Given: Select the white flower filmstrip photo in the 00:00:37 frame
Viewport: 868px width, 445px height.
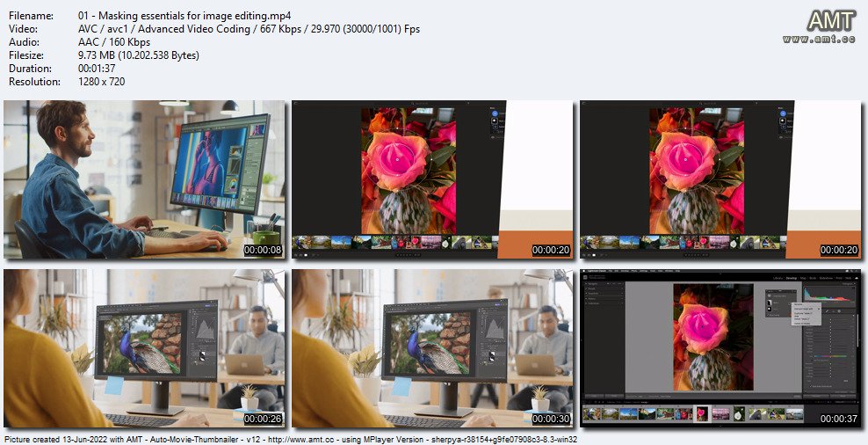Looking at the screenshot, I should pyautogui.click(x=739, y=414).
